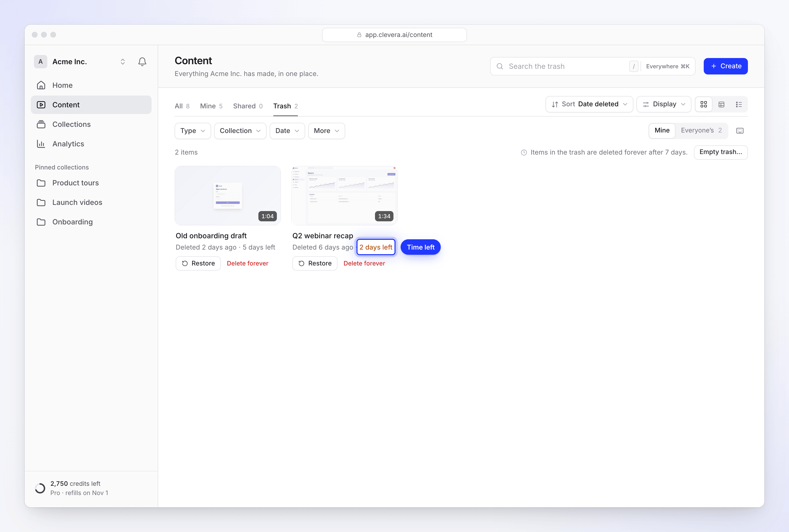This screenshot has width=789, height=532.
Task: Open Collections in sidebar
Action: pyautogui.click(x=91, y=124)
